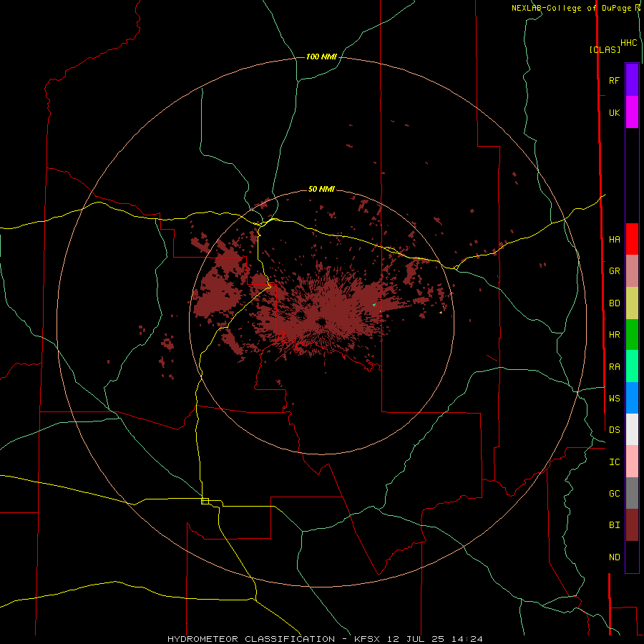Select the WS blue legend swatch

pyautogui.click(x=632, y=398)
